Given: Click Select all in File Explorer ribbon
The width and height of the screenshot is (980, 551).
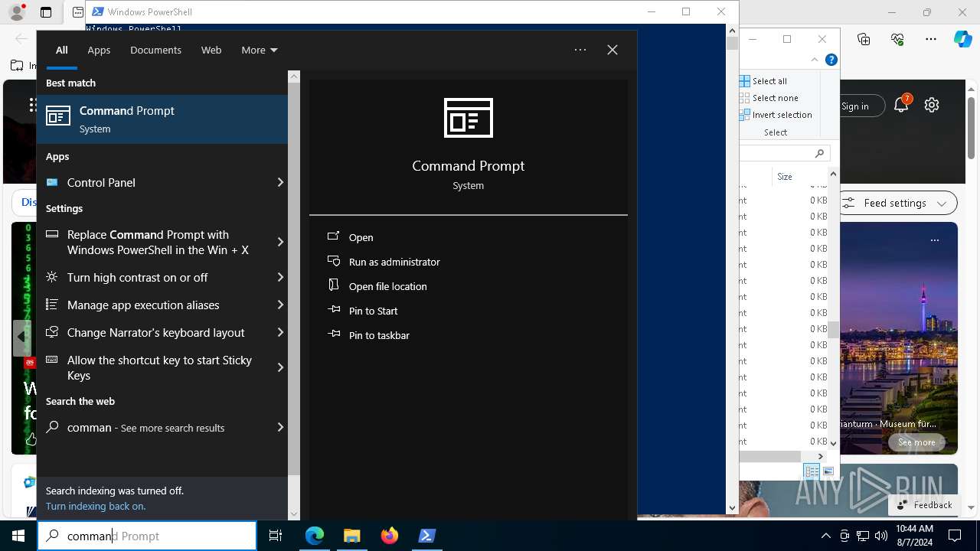Looking at the screenshot, I should coord(763,81).
